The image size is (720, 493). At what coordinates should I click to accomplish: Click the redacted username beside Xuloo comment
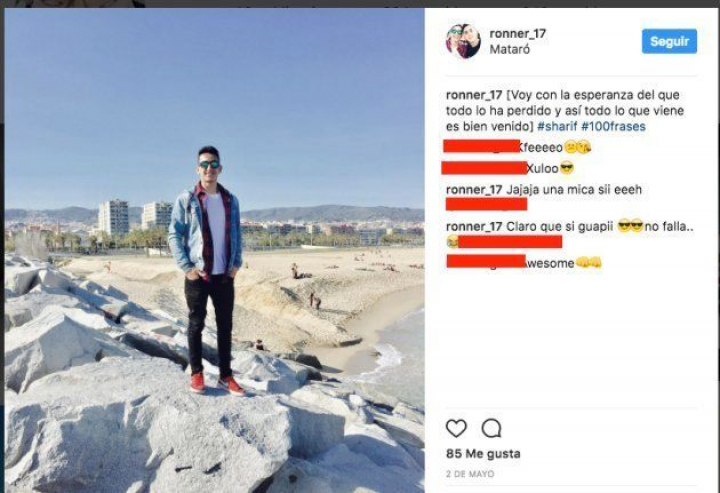tap(484, 168)
